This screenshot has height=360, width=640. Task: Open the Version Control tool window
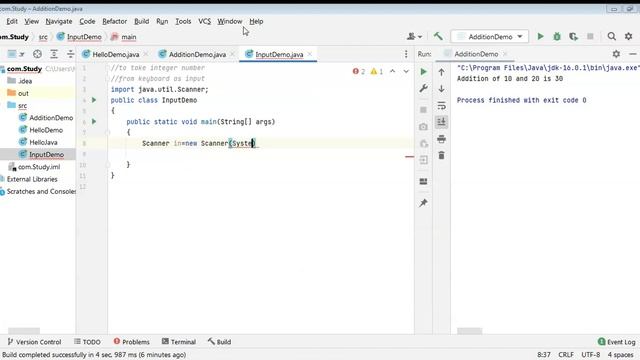click(34, 342)
